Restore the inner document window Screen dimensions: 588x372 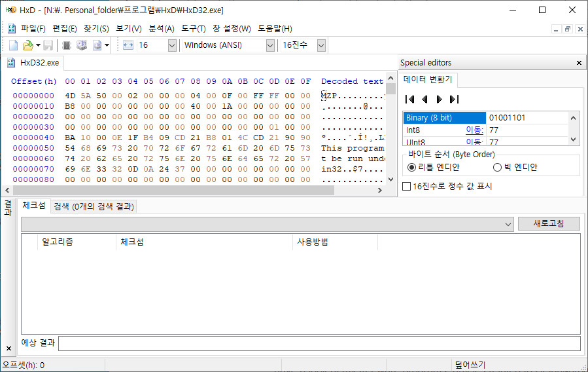click(x=568, y=29)
